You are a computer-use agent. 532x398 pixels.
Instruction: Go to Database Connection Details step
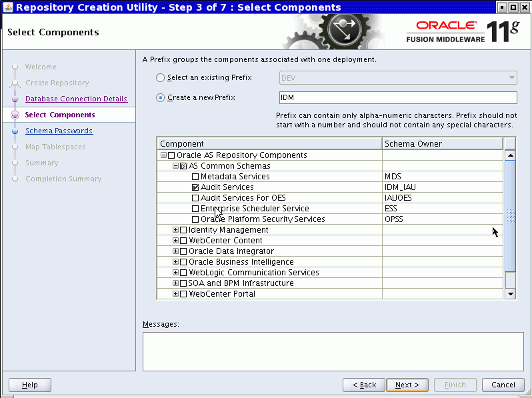(x=77, y=99)
